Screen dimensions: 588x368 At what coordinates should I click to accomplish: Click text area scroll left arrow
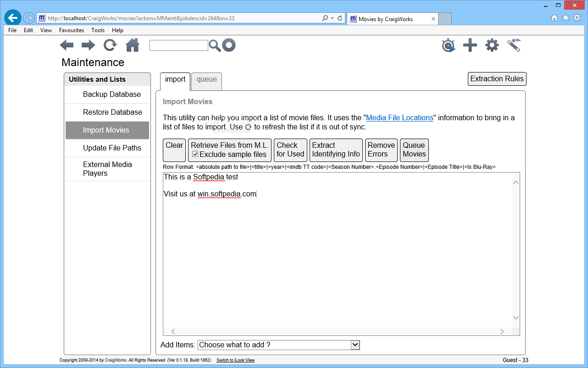[x=173, y=331]
